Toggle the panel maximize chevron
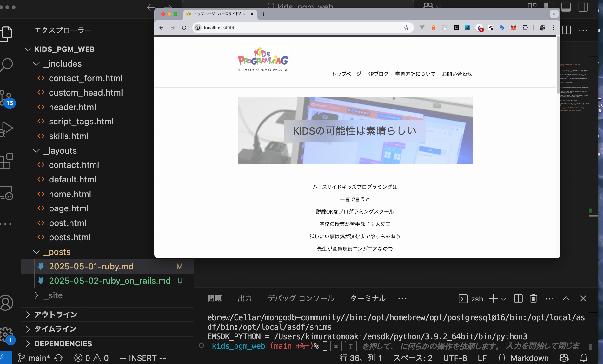The height and width of the screenshot is (364, 603). pyautogui.click(x=566, y=299)
